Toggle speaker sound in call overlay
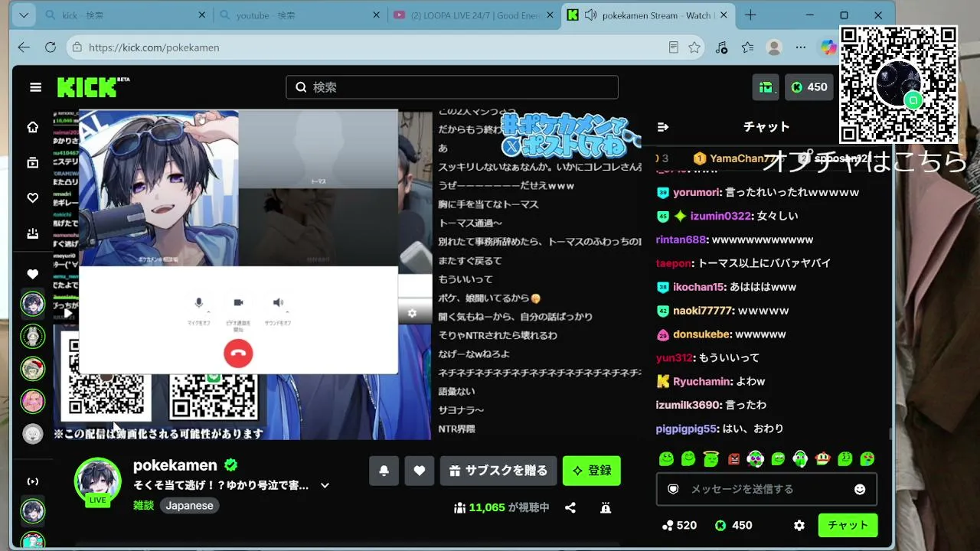 [x=278, y=303]
